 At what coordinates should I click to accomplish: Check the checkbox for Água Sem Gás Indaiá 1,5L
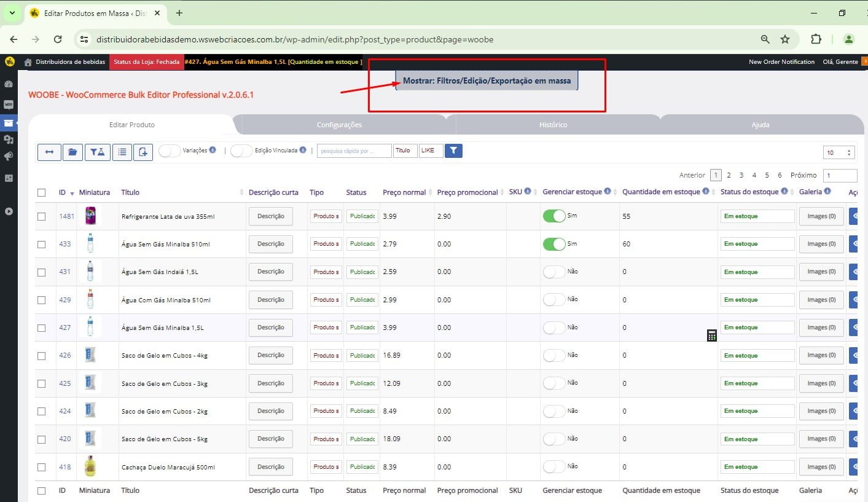click(x=42, y=272)
